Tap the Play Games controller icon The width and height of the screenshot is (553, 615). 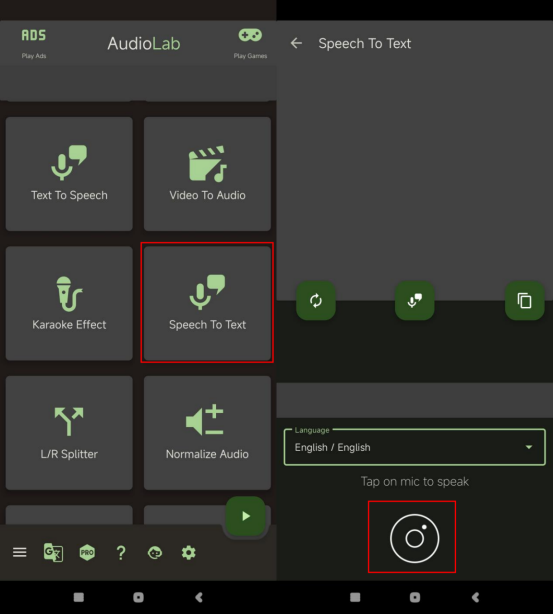pos(250,35)
